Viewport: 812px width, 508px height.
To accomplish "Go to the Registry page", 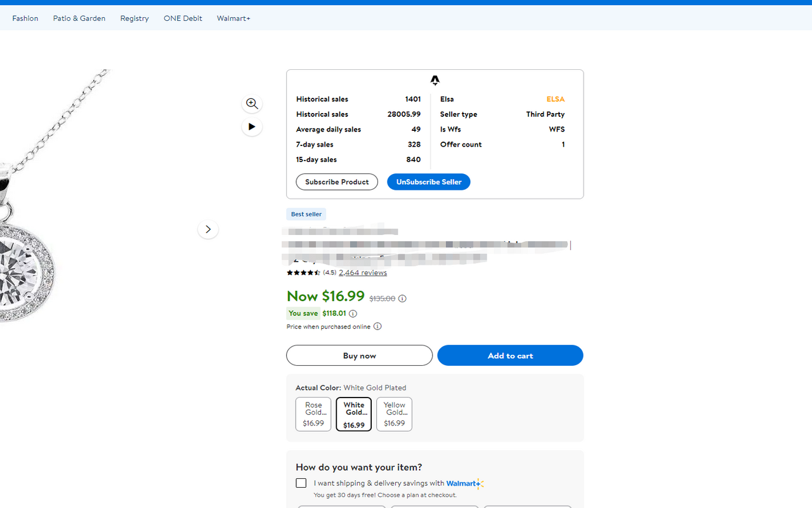I will 134,18.
